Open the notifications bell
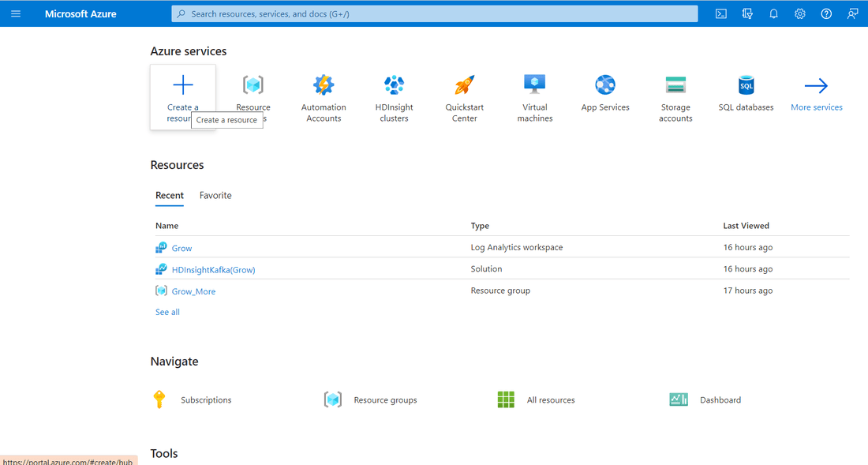 point(773,14)
